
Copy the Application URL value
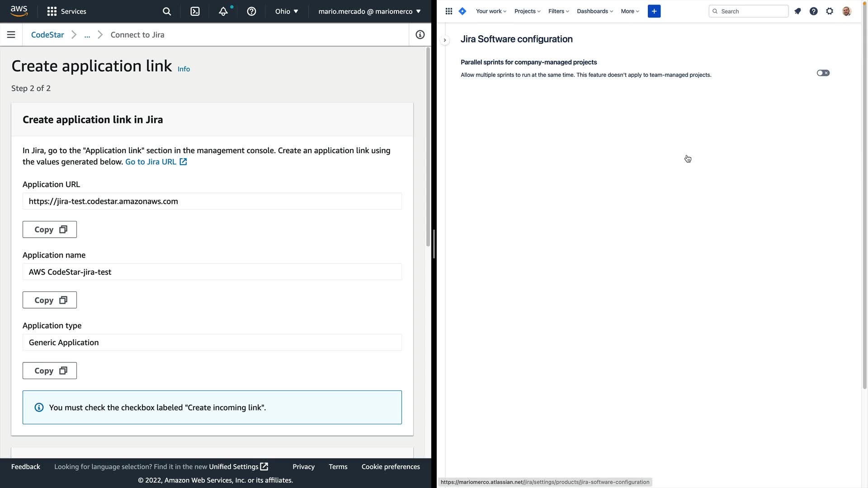(x=50, y=230)
